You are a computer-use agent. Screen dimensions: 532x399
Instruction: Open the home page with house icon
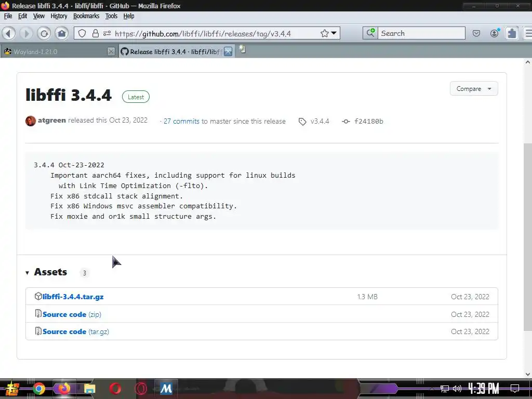coord(62,33)
